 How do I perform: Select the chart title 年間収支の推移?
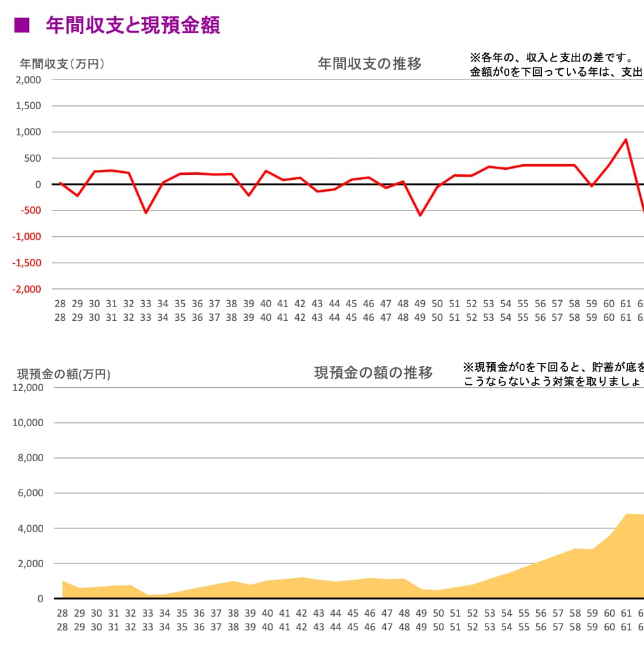click(370, 63)
